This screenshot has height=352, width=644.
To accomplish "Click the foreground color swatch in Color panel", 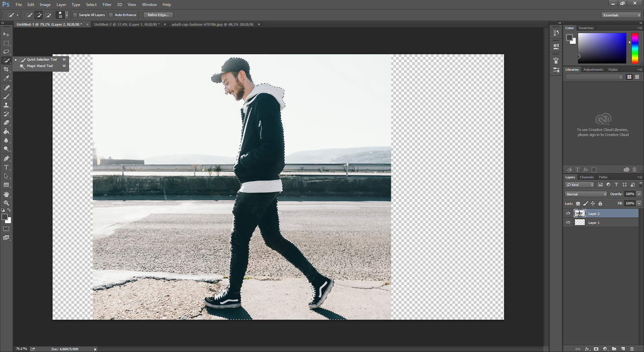I will click(569, 37).
